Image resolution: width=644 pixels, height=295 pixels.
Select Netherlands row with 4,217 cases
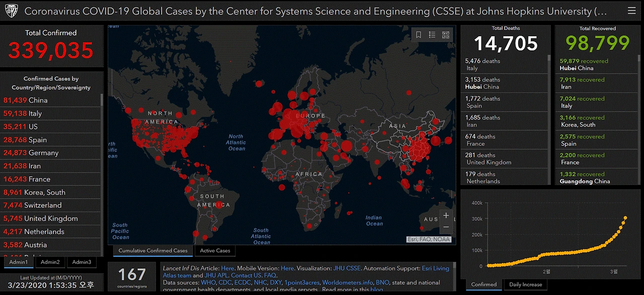51,231
